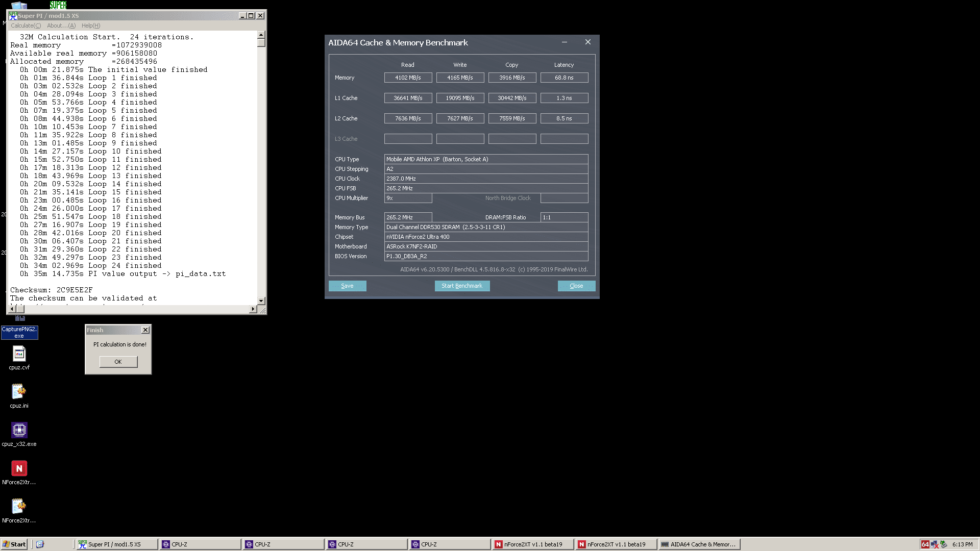Click the L1 Cache Write value 19095 MB/s
Viewport: 980px width, 551px height.
pyautogui.click(x=460, y=98)
